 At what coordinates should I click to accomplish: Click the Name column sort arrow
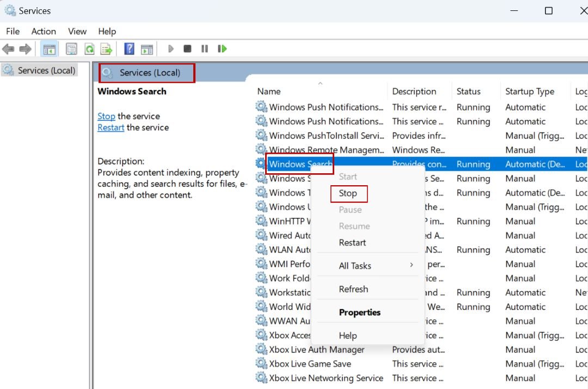(x=320, y=83)
